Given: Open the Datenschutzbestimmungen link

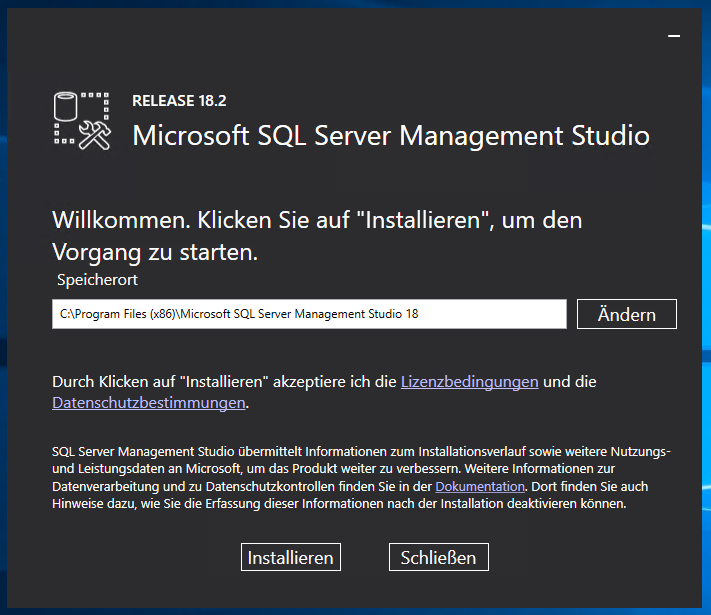Looking at the screenshot, I should pyautogui.click(x=149, y=403).
